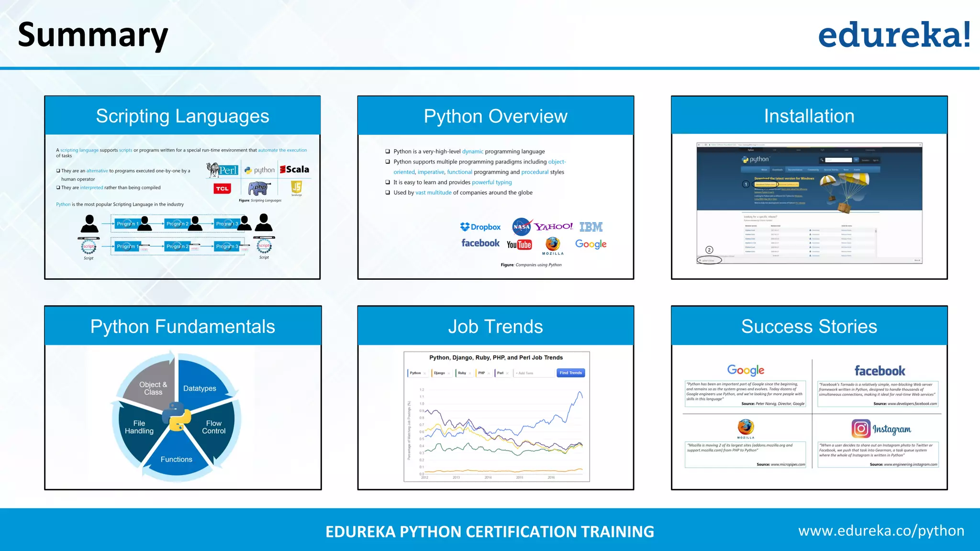The height and width of the screenshot is (551, 980).
Task: Click the 'Python is a very-high-level' bullet checkbox
Action: (388, 151)
